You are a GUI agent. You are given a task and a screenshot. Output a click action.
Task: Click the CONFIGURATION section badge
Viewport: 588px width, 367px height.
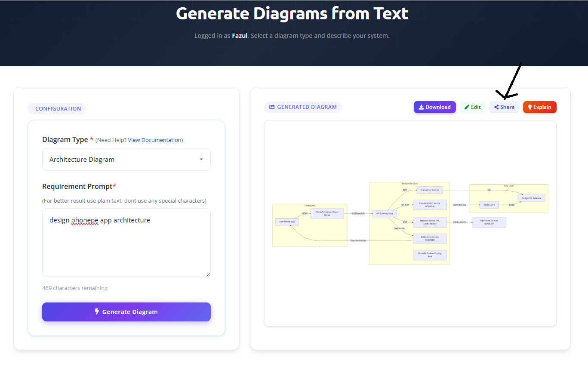(57, 109)
